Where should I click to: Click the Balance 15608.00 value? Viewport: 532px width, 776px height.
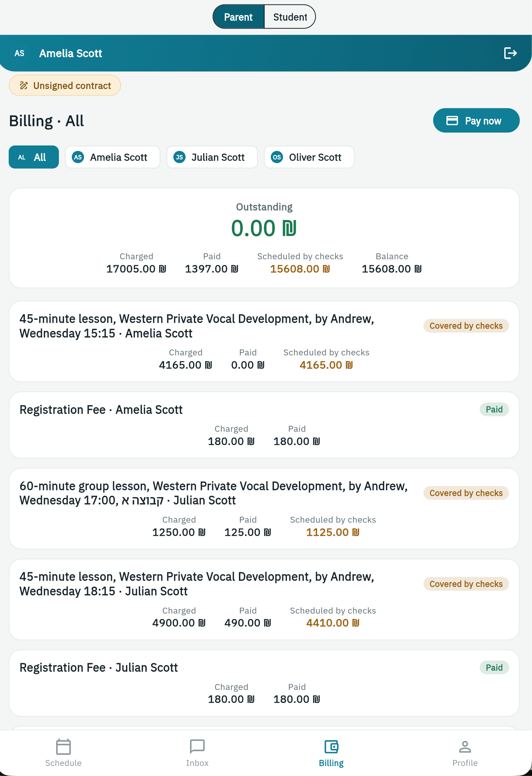(392, 269)
